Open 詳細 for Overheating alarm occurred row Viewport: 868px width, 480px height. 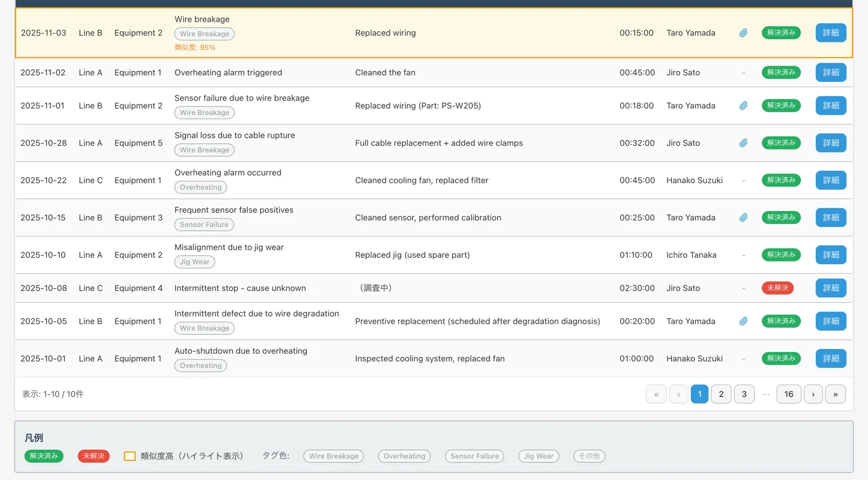point(831,180)
